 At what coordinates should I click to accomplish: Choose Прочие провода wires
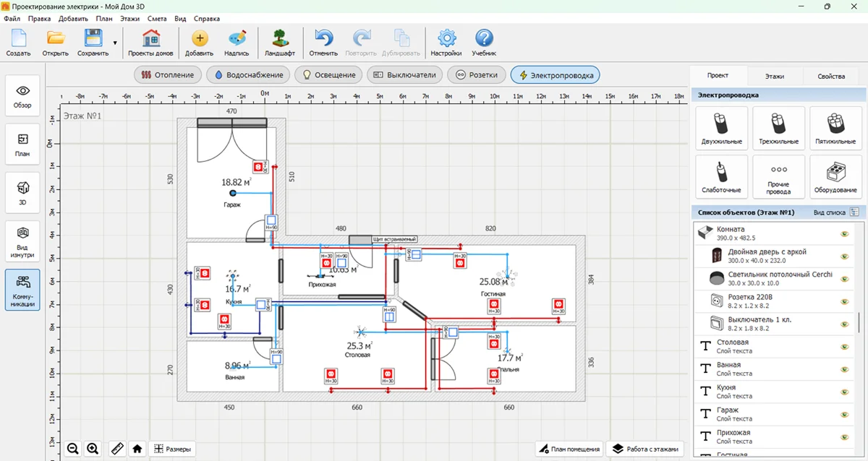(778, 177)
